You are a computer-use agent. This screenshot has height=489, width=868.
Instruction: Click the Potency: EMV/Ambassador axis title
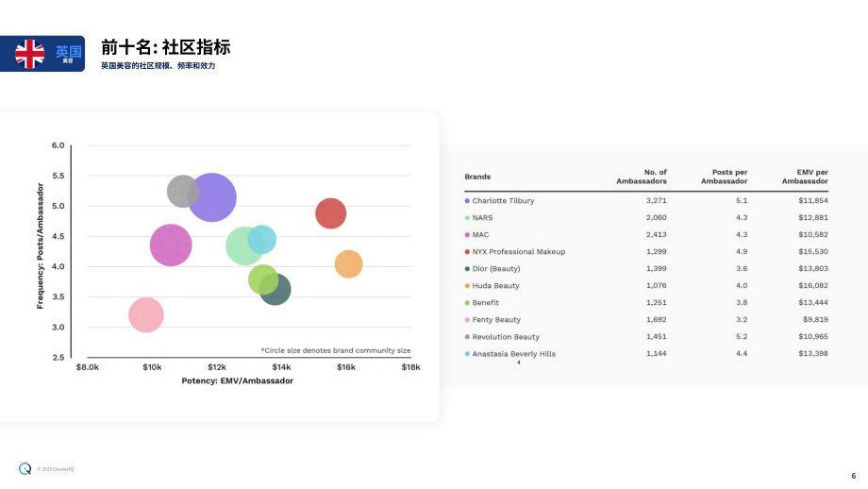(238, 381)
